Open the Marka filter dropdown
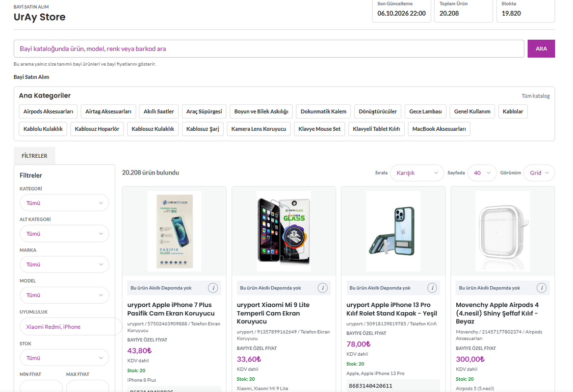573x392 pixels. point(64,265)
